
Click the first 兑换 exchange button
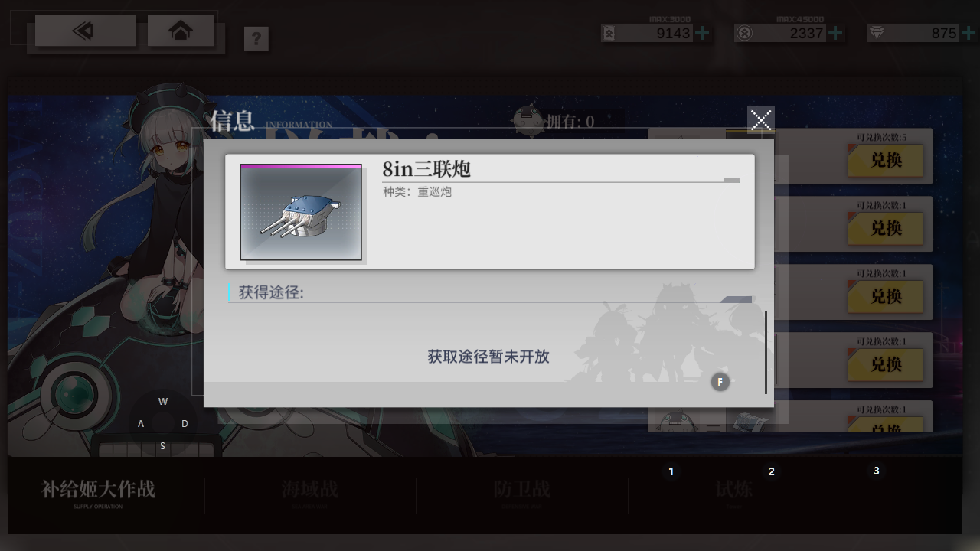pos(885,161)
